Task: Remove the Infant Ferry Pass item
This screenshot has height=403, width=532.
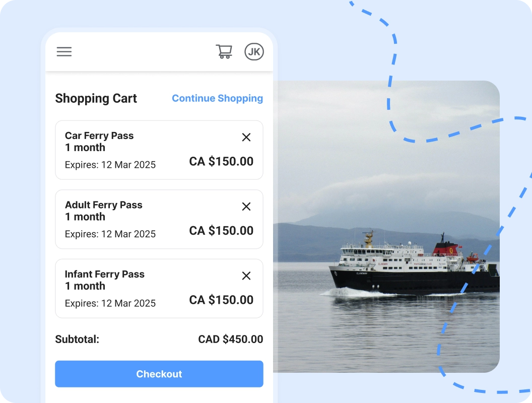Action: tap(246, 276)
